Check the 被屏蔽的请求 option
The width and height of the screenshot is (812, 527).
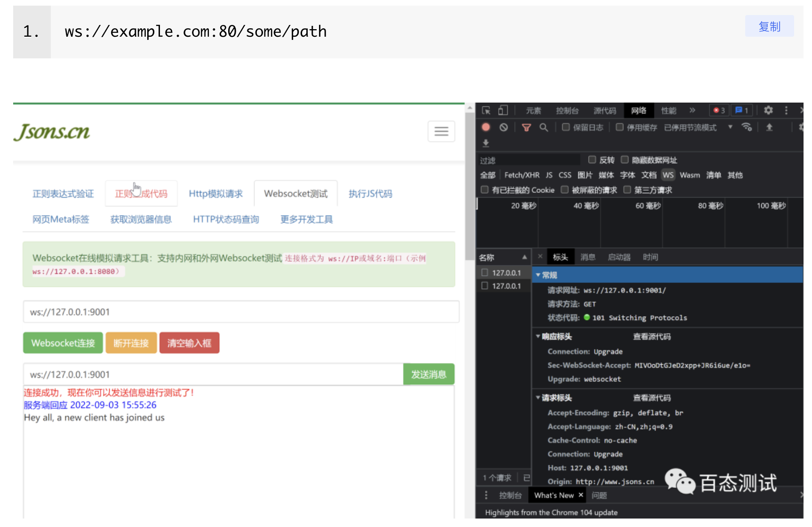[565, 190]
